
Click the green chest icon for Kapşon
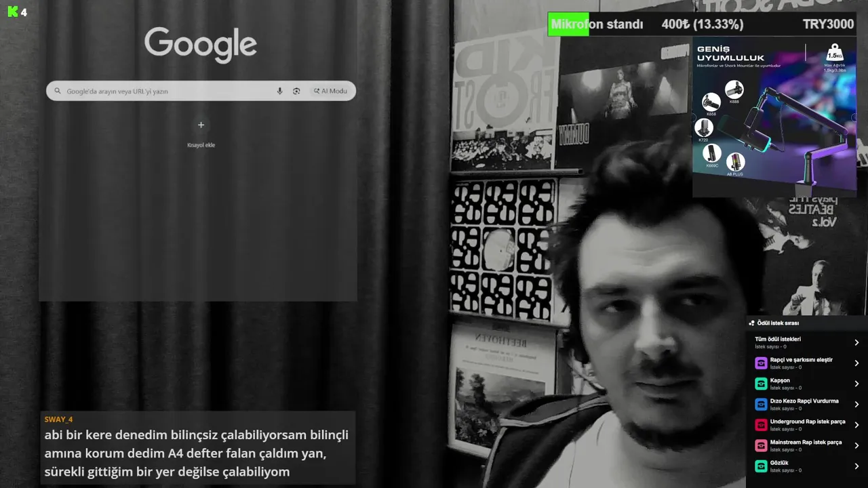[x=761, y=384]
